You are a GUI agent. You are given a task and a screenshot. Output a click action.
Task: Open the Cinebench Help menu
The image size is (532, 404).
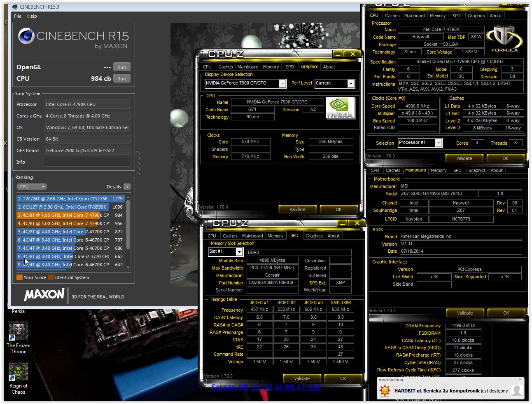click(x=32, y=16)
